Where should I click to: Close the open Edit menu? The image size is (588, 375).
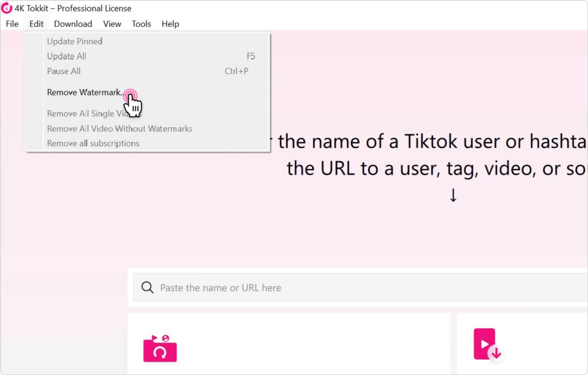point(36,24)
